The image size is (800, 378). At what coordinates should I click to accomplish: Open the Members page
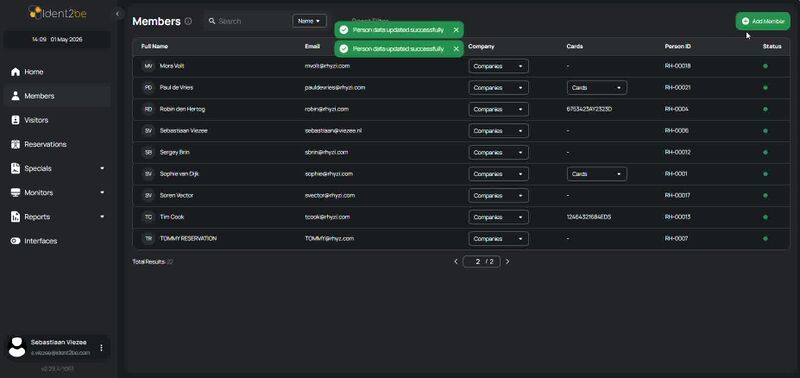pyautogui.click(x=57, y=96)
